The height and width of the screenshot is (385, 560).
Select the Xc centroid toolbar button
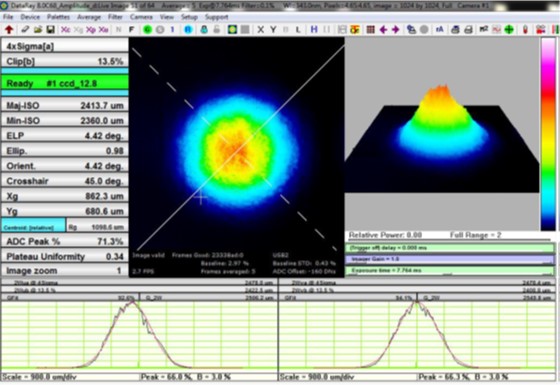click(66, 30)
